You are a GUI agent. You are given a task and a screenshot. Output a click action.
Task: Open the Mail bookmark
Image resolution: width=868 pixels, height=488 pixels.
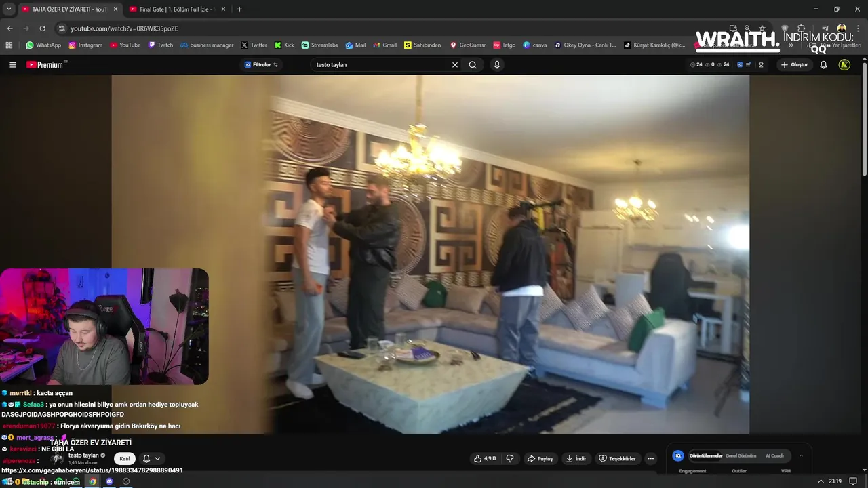point(355,45)
